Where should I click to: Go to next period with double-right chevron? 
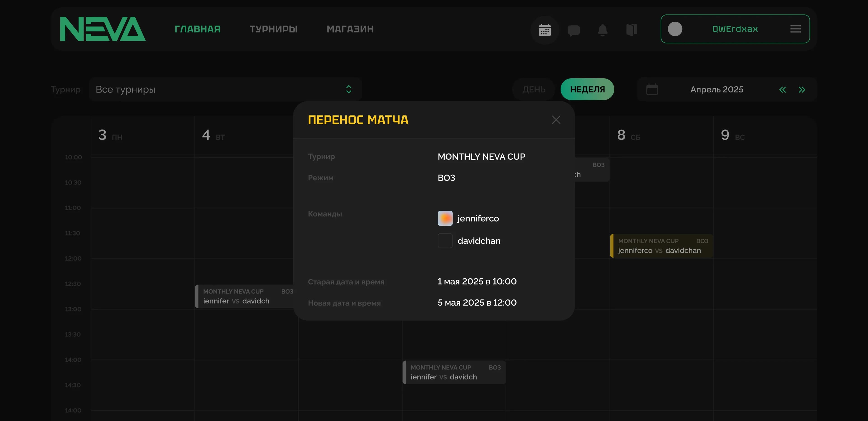[802, 90]
